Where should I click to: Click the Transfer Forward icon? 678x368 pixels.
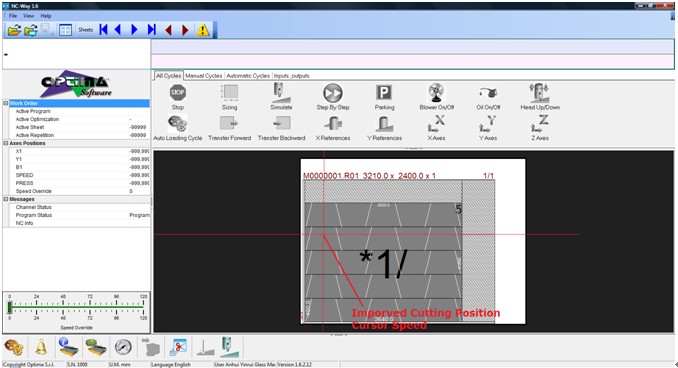(x=229, y=124)
